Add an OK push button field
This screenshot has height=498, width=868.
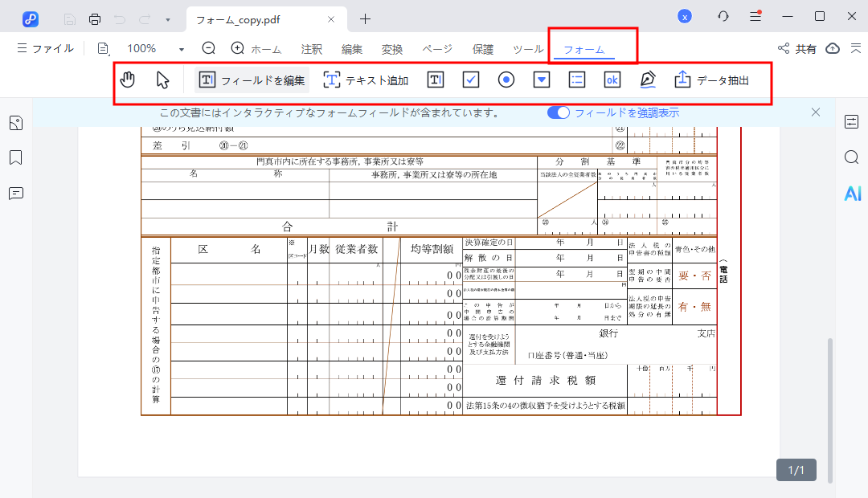pos(612,80)
